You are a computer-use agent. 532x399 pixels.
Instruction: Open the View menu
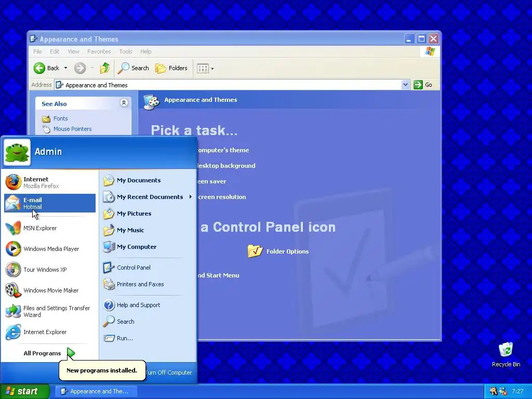point(73,51)
